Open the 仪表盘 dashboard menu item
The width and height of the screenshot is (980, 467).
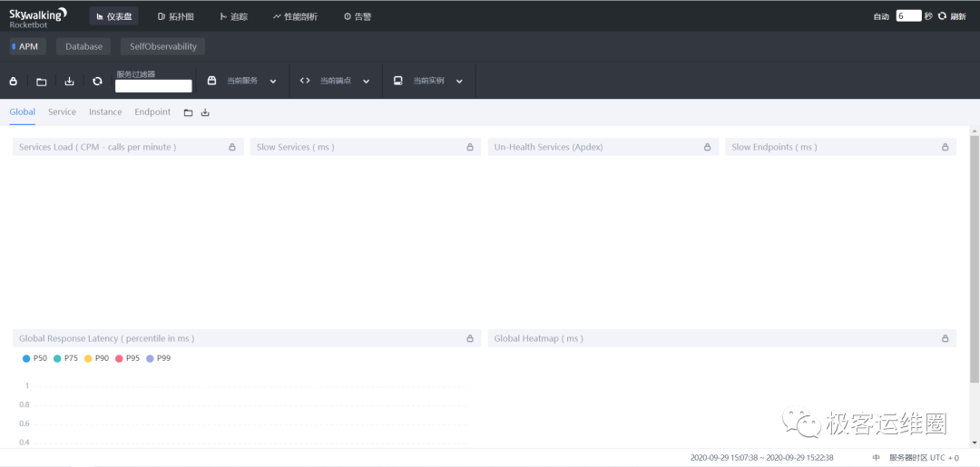coord(113,16)
